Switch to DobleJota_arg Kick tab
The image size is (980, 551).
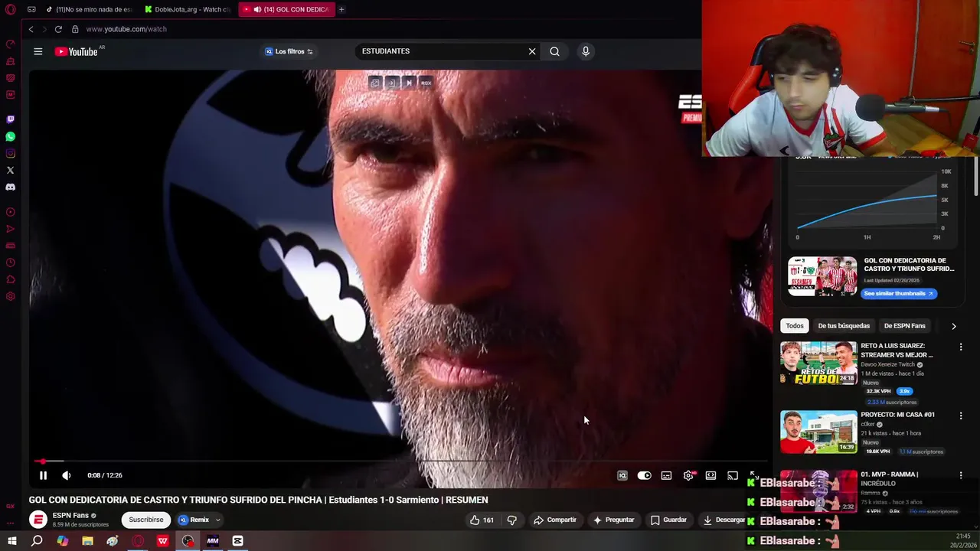click(x=188, y=9)
